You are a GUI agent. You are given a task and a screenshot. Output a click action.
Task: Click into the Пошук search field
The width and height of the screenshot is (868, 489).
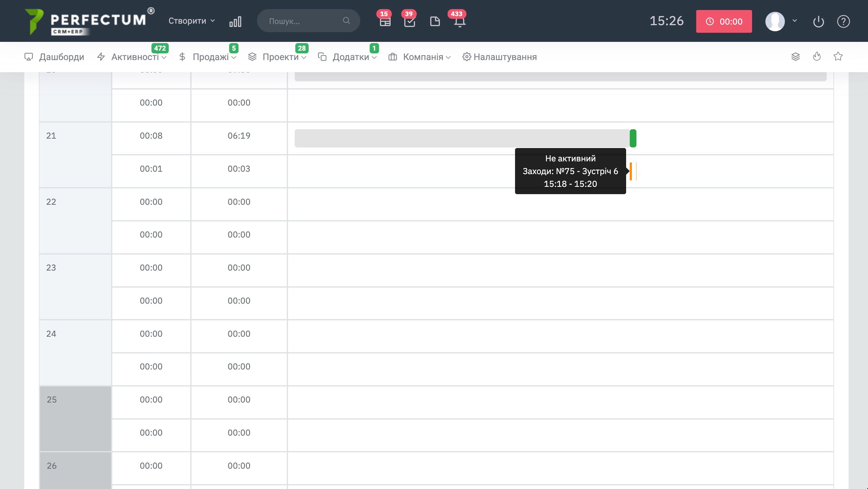pos(303,21)
